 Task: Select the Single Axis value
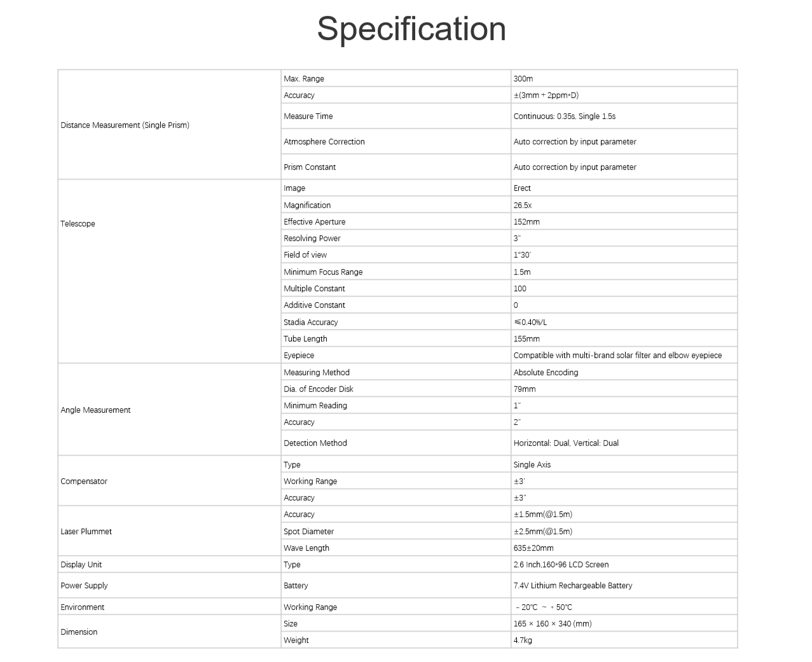point(532,465)
